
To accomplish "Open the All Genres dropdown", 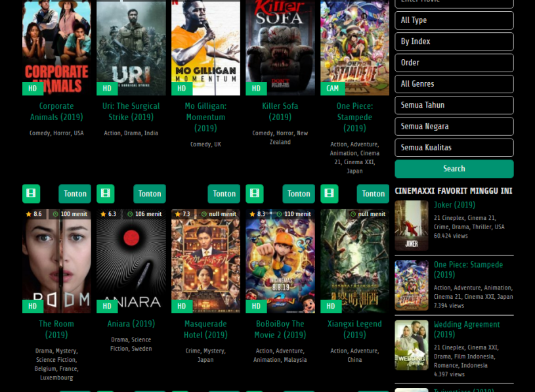I will coord(454,84).
